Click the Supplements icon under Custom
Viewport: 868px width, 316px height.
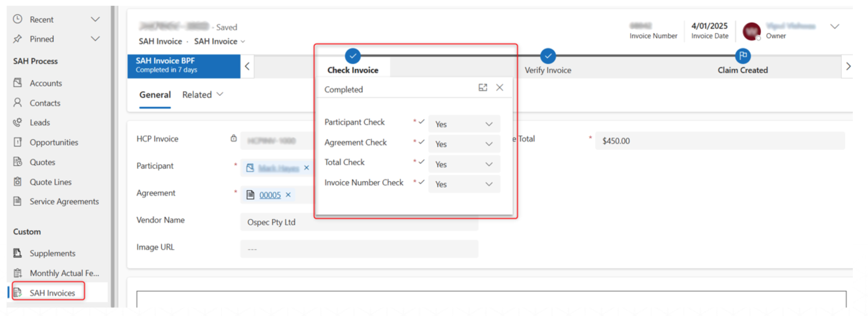(17, 253)
